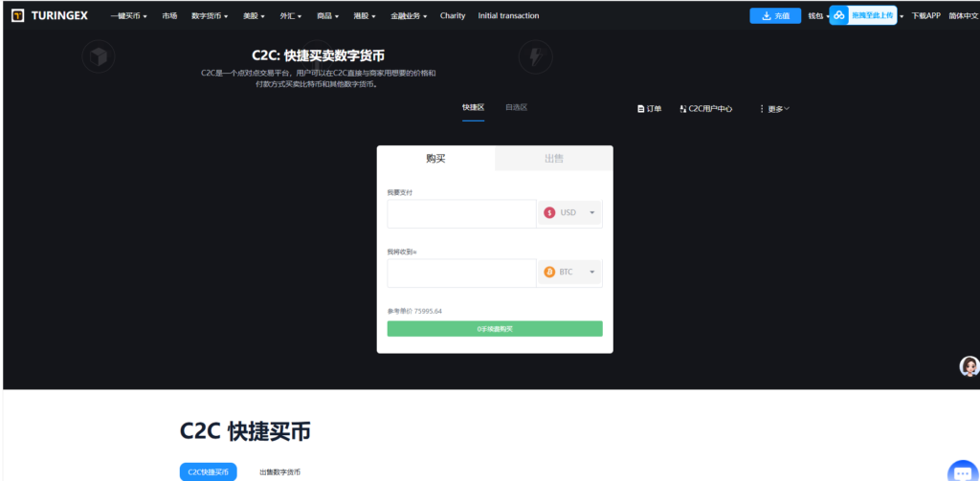Image resolution: width=980 pixels, height=481 pixels.
Task: Open the BTC coin selector arrow
Action: (x=591, y=272)
